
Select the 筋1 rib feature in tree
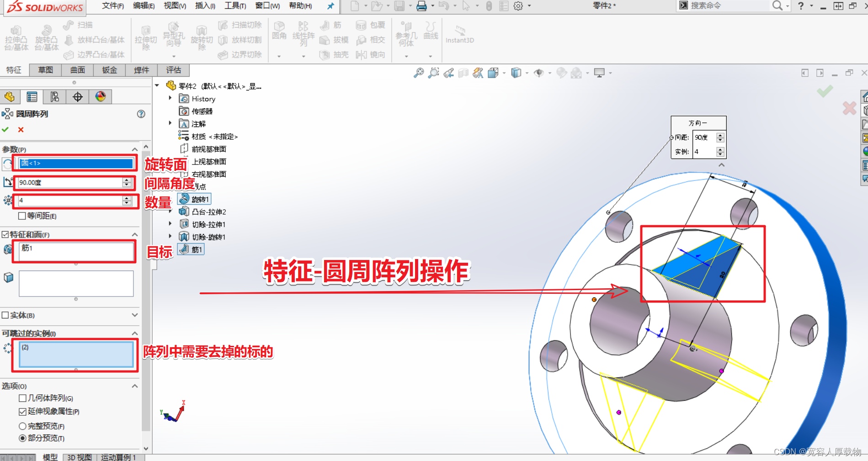click(x=191, y=249)
